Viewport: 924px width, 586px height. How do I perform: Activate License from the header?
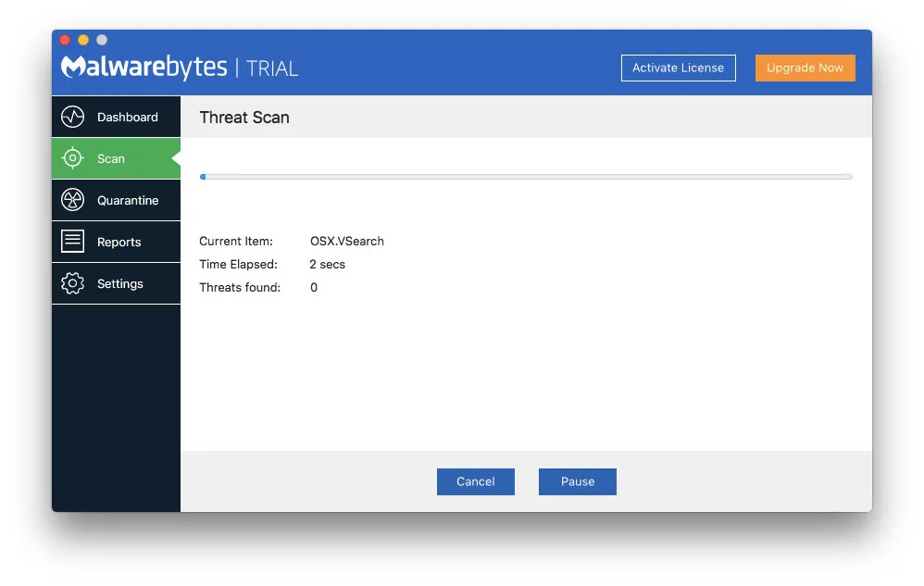pyautogui.click(x=678, y=68)
